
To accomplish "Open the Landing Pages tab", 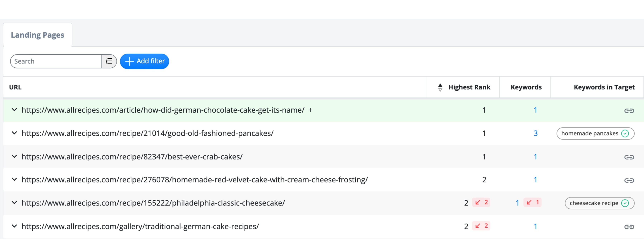I will (x=37, y=35).
